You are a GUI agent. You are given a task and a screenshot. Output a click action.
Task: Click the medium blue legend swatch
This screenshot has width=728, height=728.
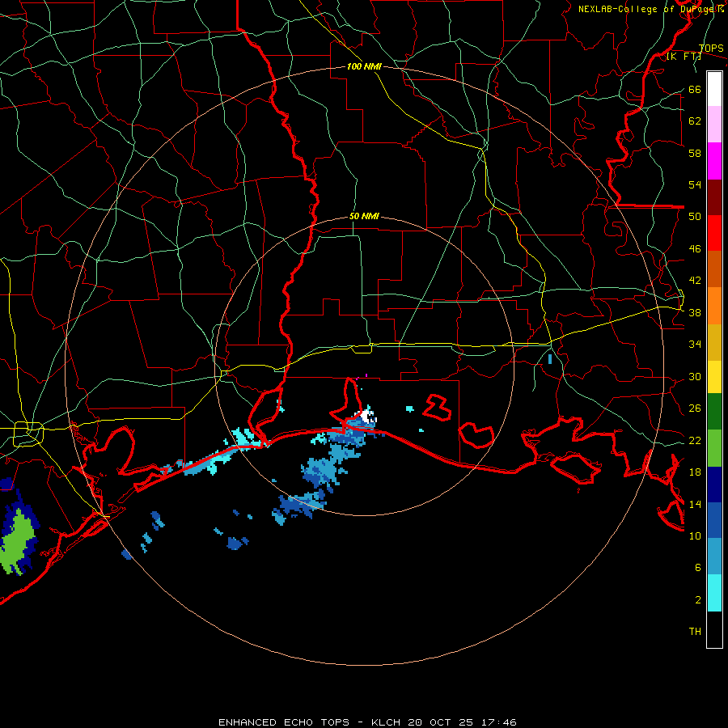(x=714, y=520)
